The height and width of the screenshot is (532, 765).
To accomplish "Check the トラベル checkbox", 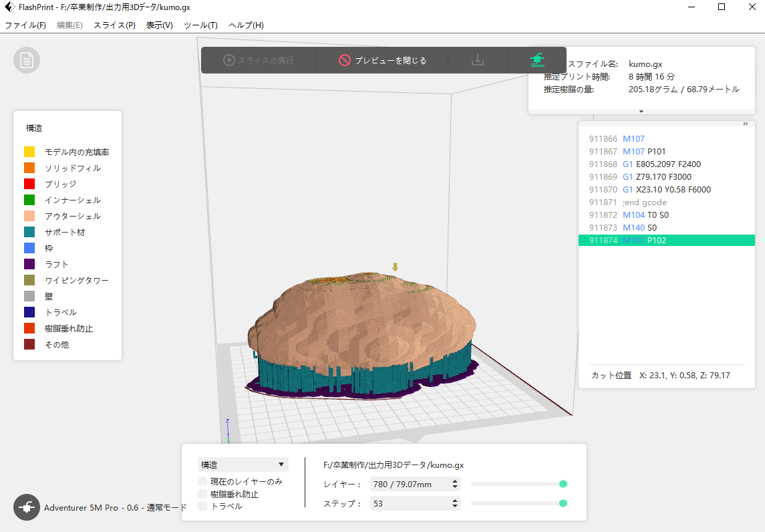I will (202, 507).
